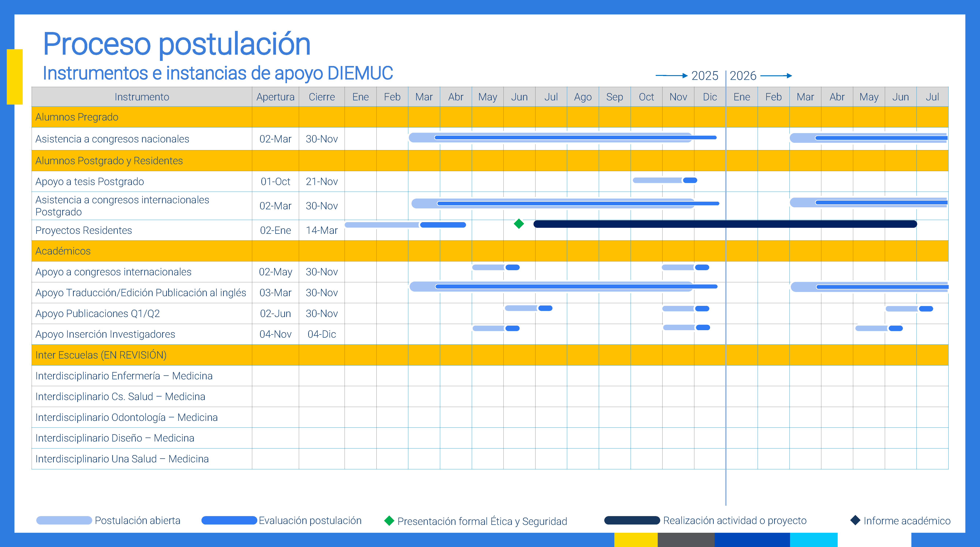Click Inter Escuelas (EN REVISIÓN) section header
This screenshot has height=547, width=980.
(x=101, y=355)
